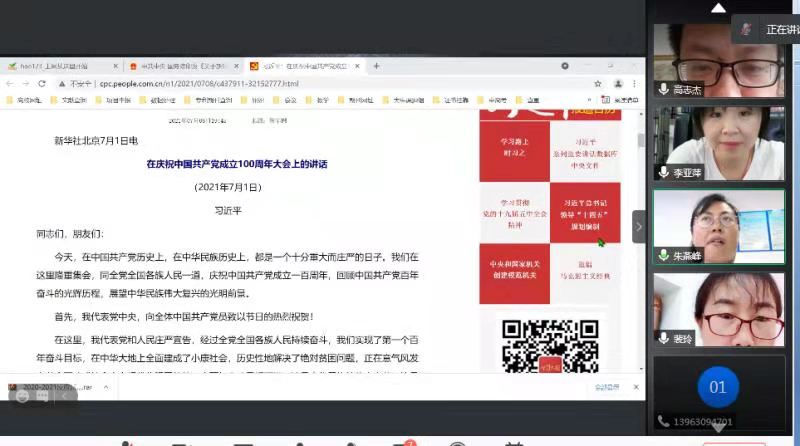Click the chat bubble icon overlay

pyautogui.click(x=42, y=396)
